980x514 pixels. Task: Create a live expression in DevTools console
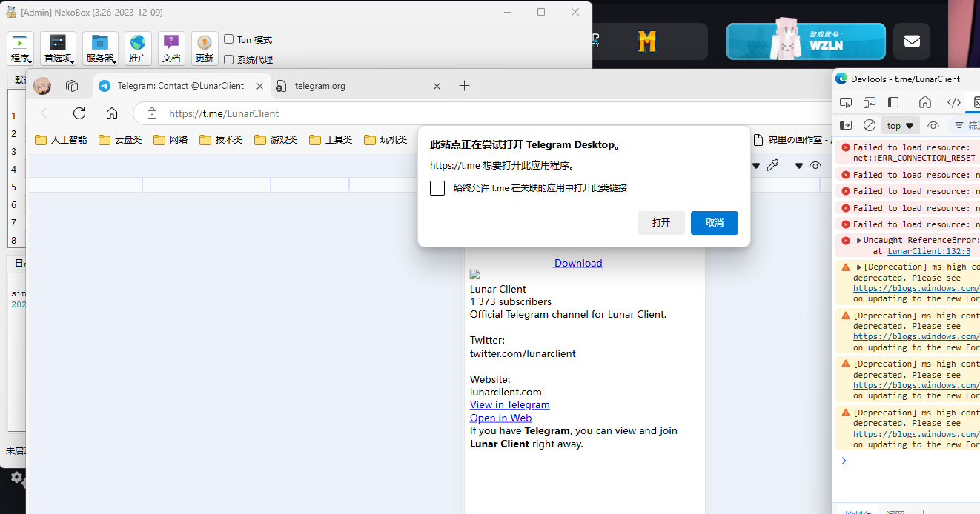pos(933,126)
